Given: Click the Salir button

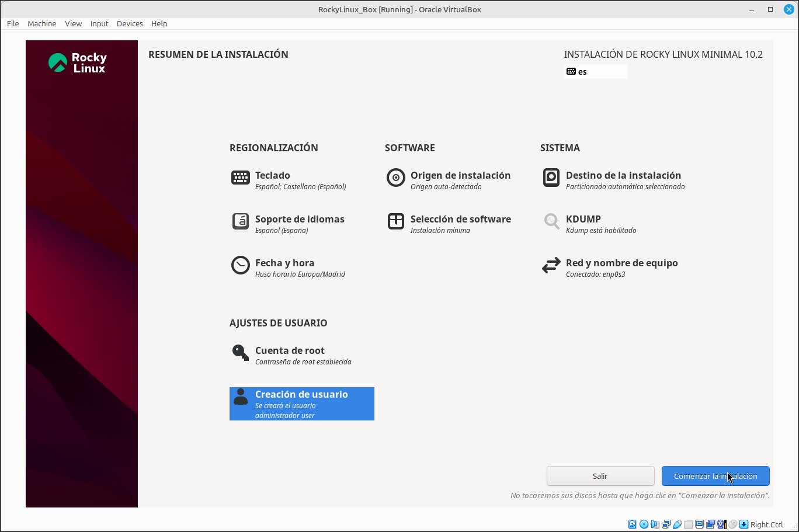Looking at the screenshot, I should (x=600, y=476).
